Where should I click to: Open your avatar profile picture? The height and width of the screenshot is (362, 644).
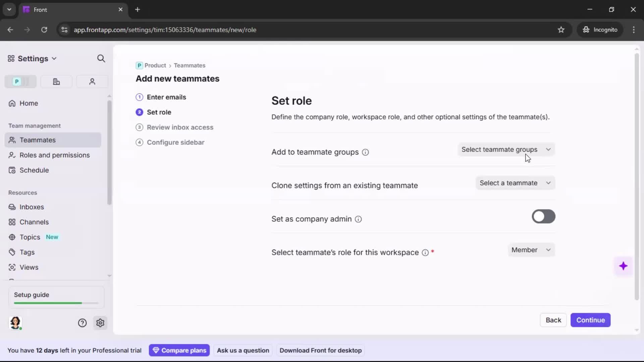tap(15, 323)
